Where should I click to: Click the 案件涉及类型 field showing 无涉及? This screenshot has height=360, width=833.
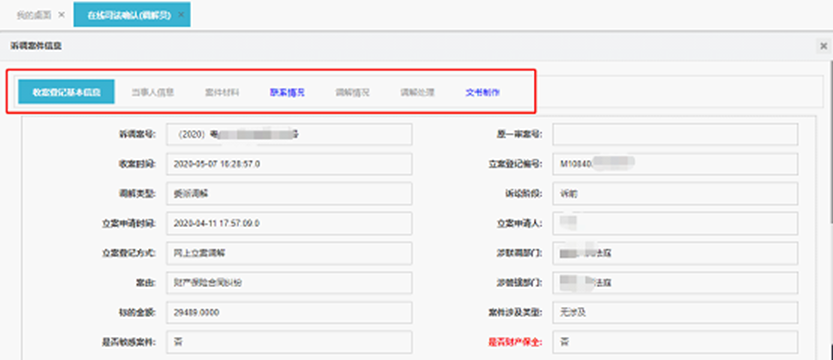coord(675,313)
